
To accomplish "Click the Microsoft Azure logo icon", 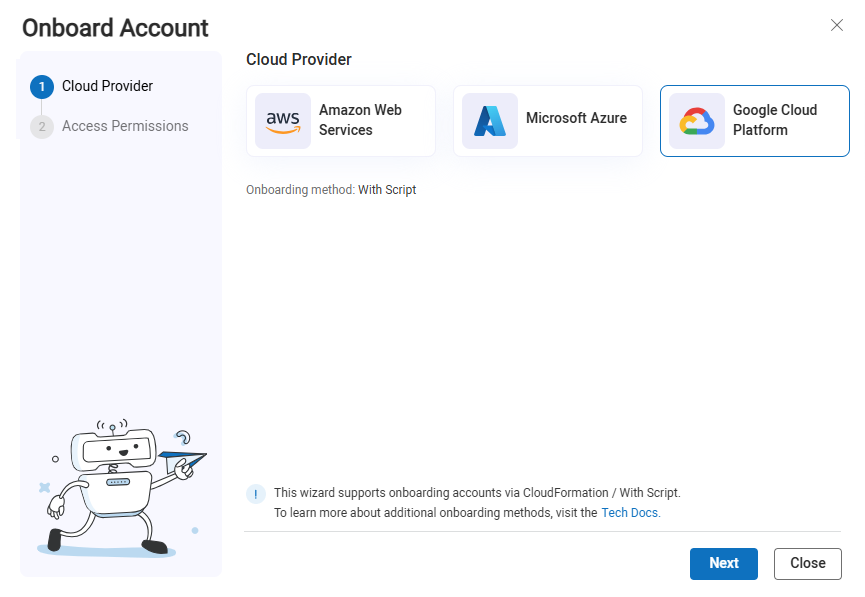I will click(490, 121).
